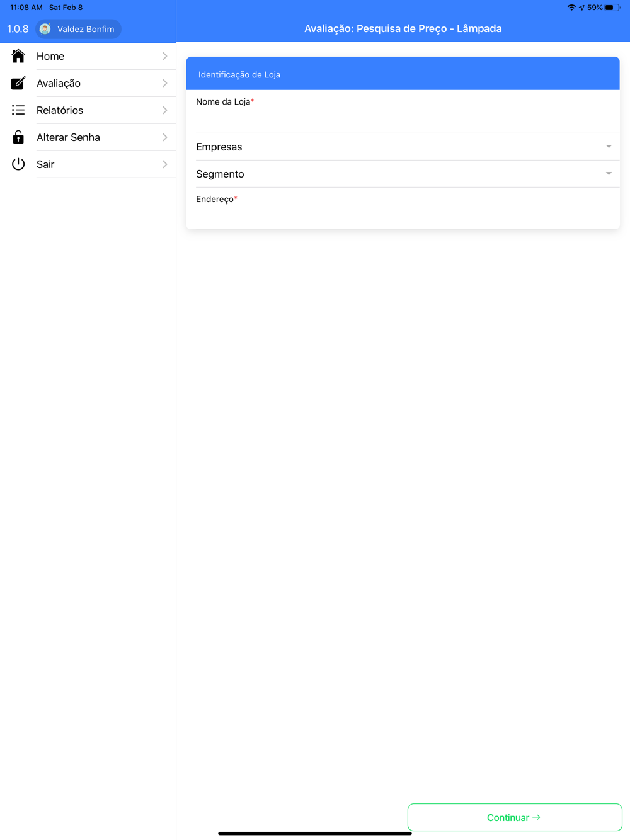Tap the Relatórios list icon
Screen dimensions: 630x840
pyautogui.click(x=18, y=110)
